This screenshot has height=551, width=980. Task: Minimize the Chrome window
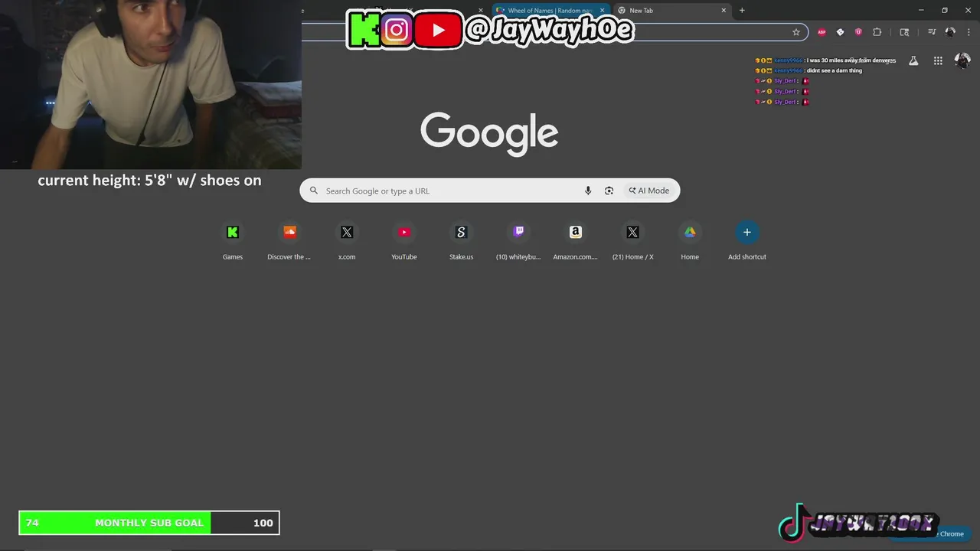point(921,10)
